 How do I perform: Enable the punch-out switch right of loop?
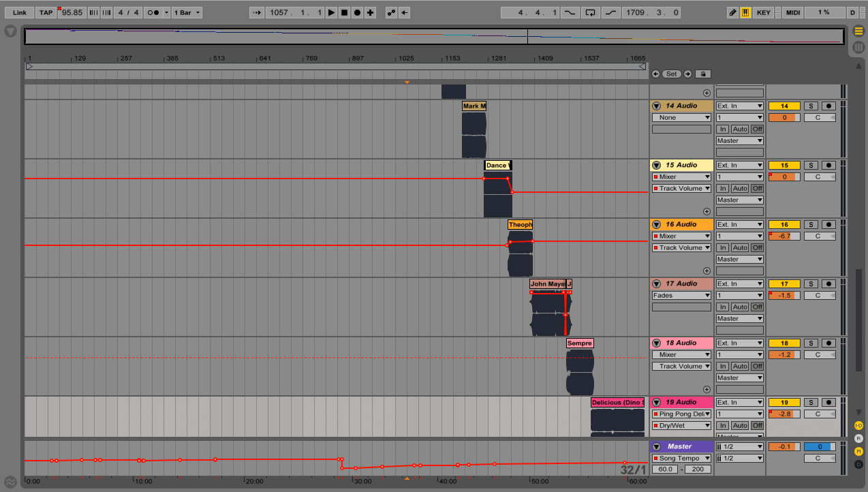tap(611, 12)
